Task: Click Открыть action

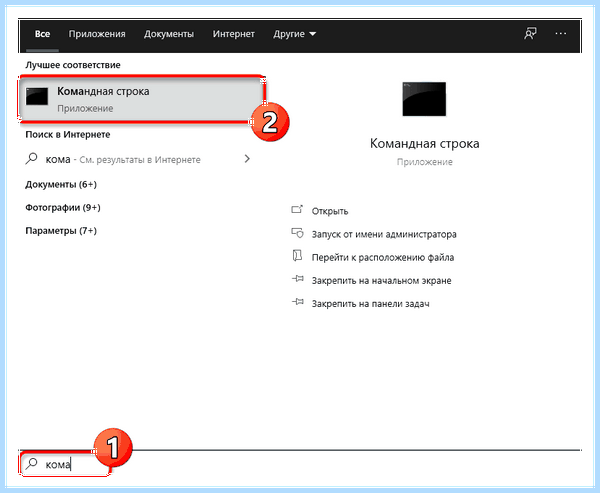Action: click(x=330, y=211)
